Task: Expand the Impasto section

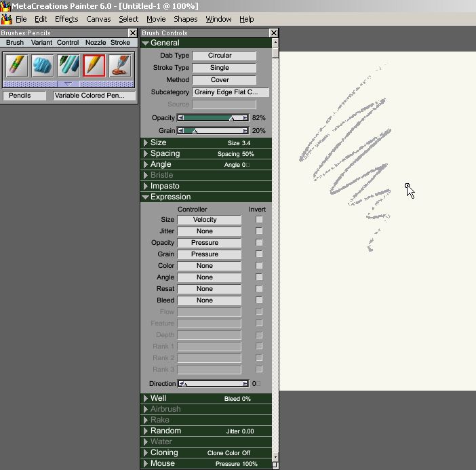Action: (x=145, y=186)
